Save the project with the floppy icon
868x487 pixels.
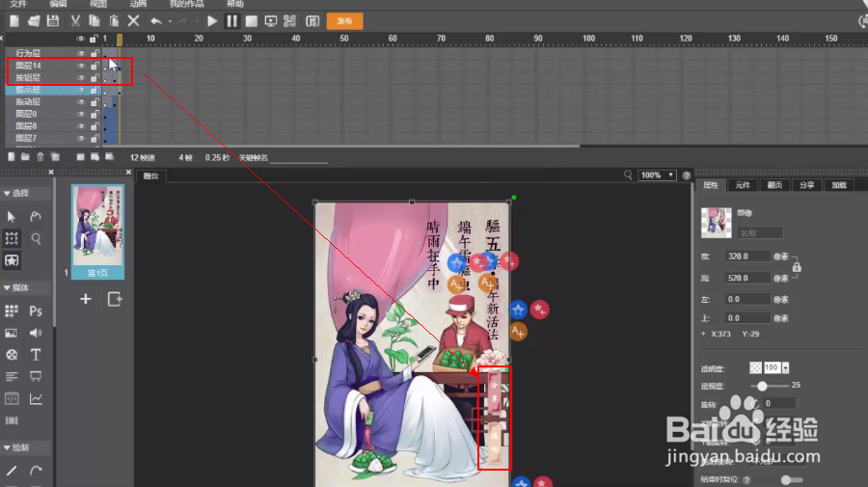point(53,21)
